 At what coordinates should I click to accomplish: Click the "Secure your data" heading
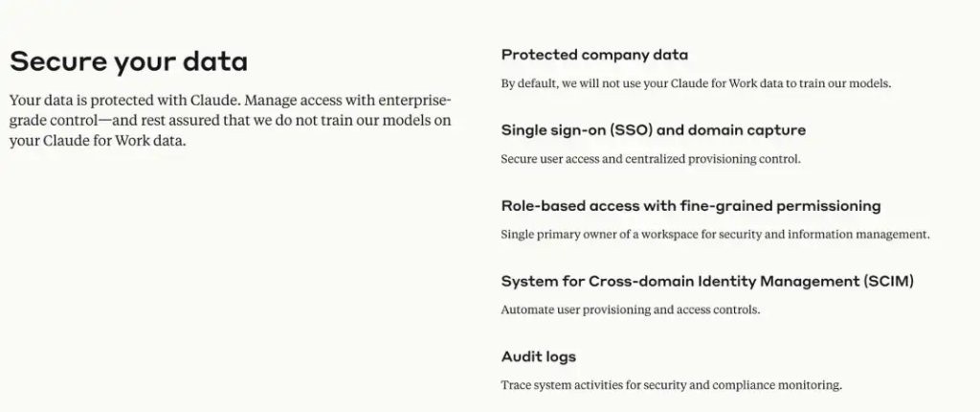(128, 62)
